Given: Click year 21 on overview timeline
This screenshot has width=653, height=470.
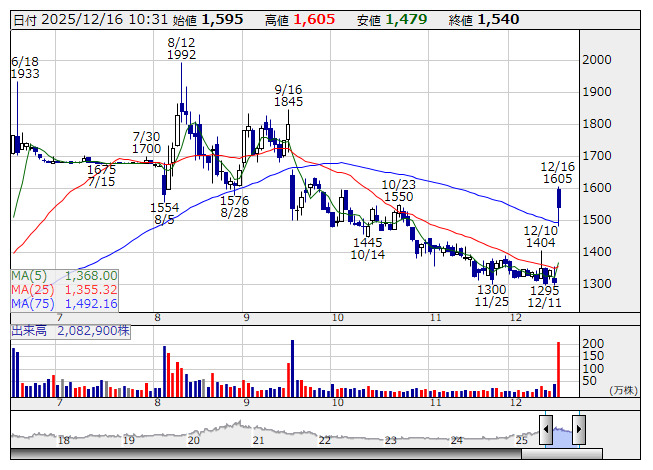Looking at the screenshot, I should (259, 440).
